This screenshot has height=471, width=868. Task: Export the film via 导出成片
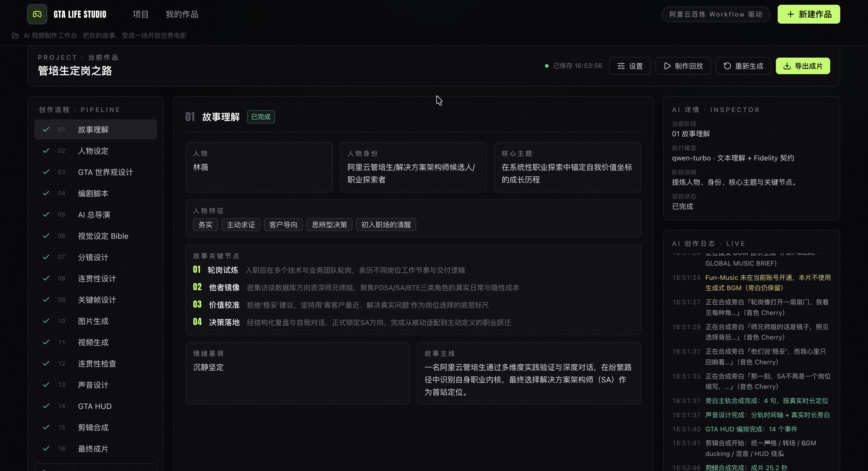(x=803, y=66)
